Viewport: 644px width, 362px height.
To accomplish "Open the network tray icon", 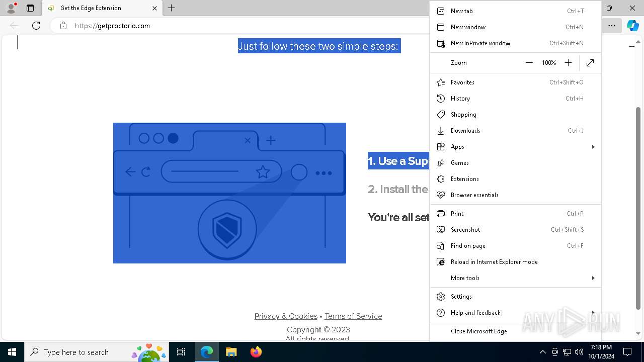I will [567, 352].
